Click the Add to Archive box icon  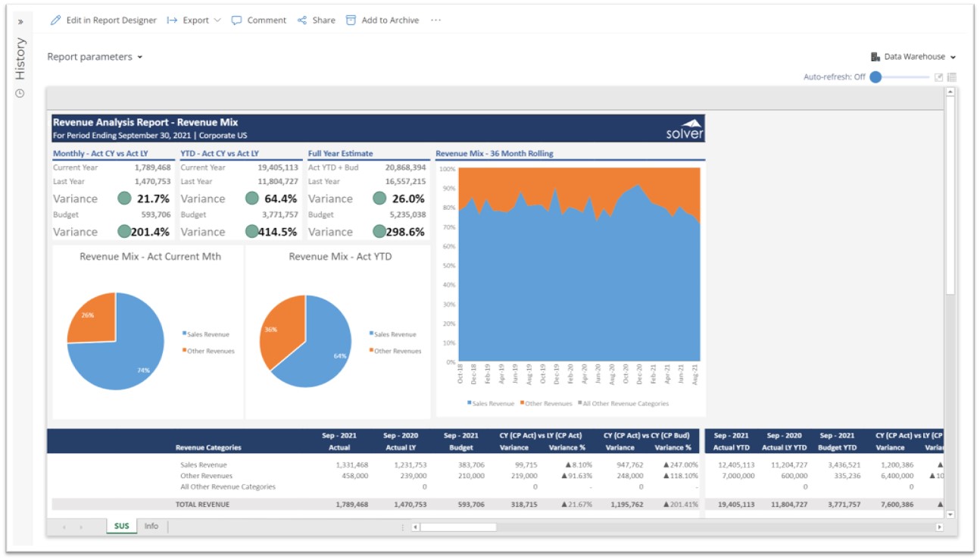[351, 20]
